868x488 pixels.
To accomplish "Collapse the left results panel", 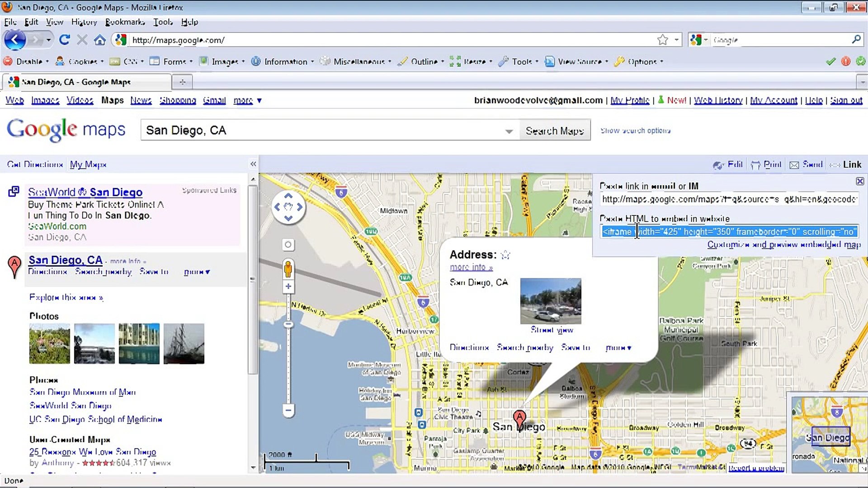I will (253, 164).
